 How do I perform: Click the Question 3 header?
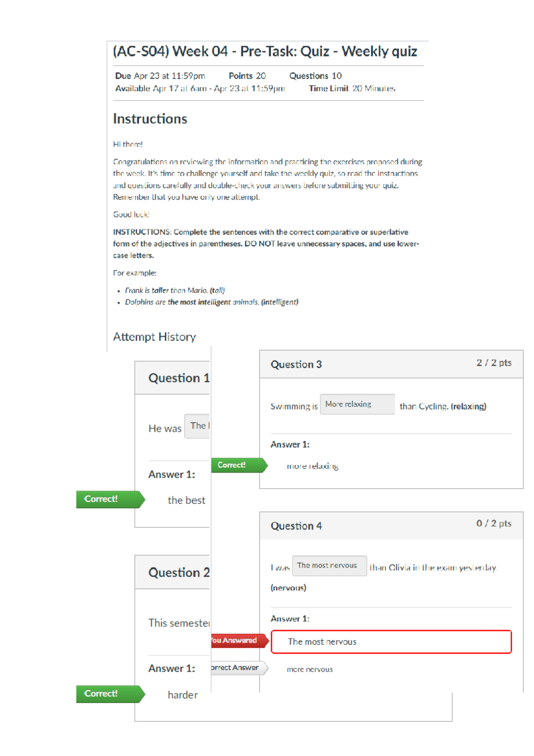(x=391, y=364)
